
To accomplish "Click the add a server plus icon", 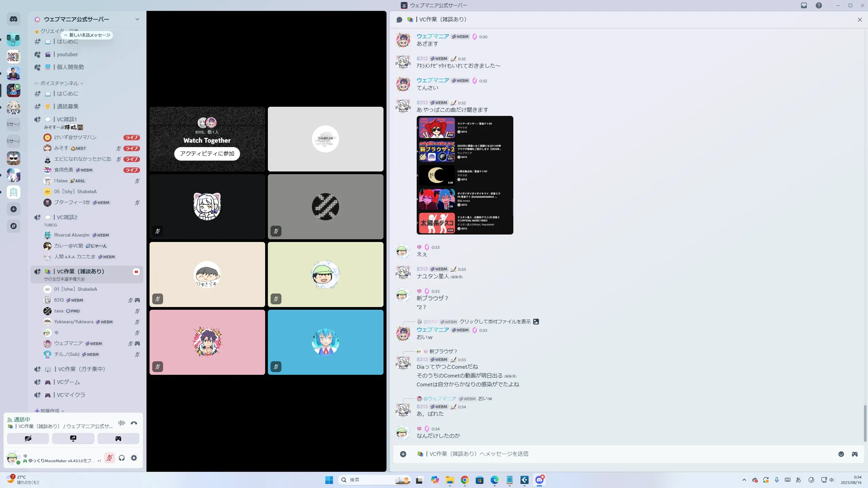I will pyautogui.click(x=14, y=209).
